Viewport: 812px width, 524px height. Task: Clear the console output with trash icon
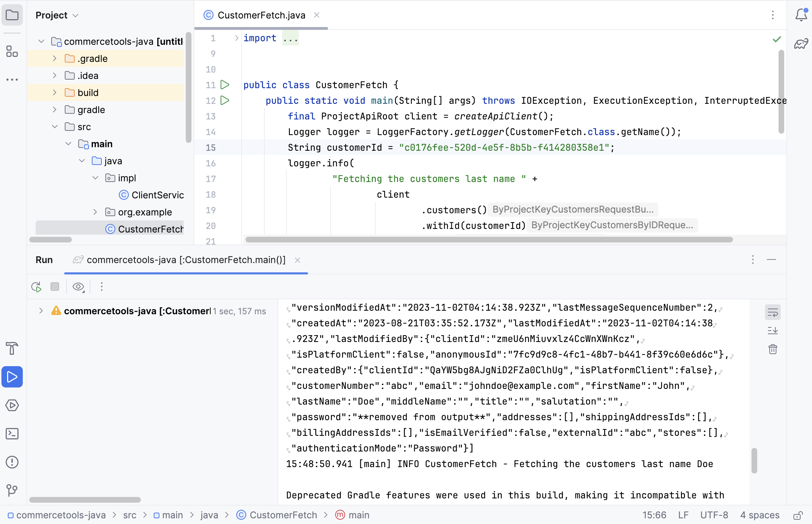(x=773, y=349)
